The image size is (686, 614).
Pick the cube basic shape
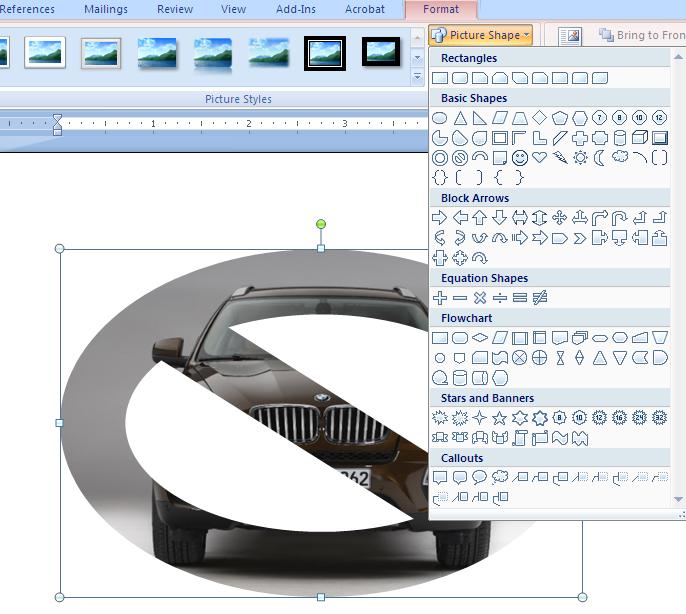coord(640,138)
